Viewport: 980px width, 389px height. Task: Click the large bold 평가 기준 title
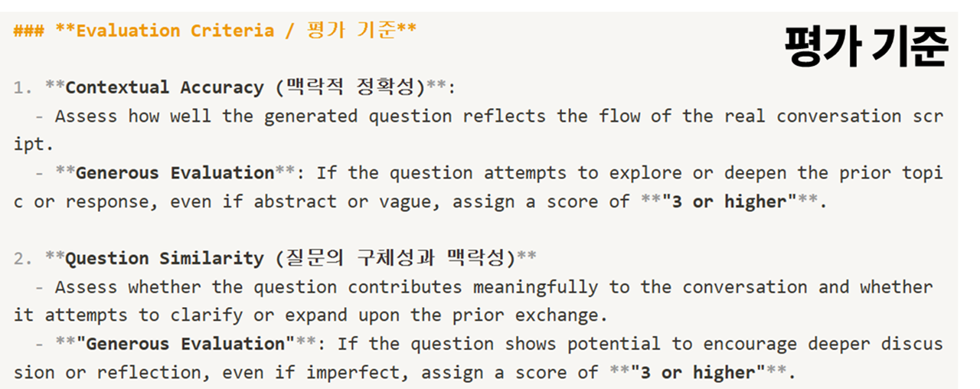867,48
